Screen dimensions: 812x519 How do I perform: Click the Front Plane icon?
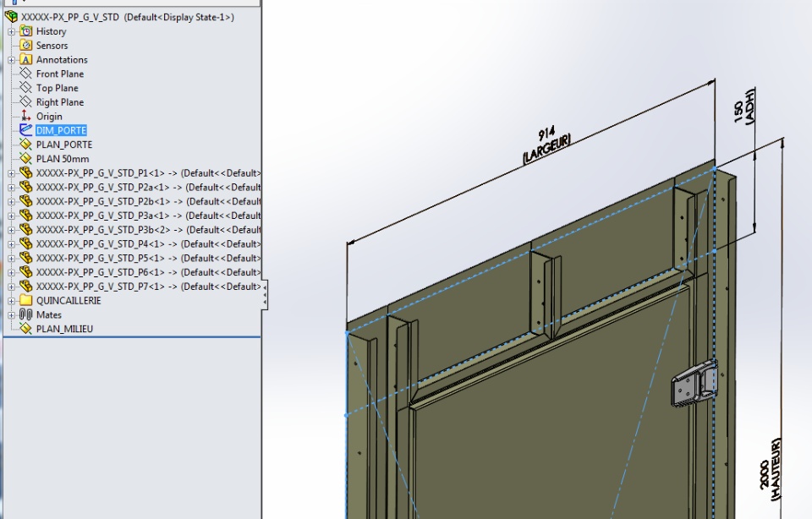26,74
